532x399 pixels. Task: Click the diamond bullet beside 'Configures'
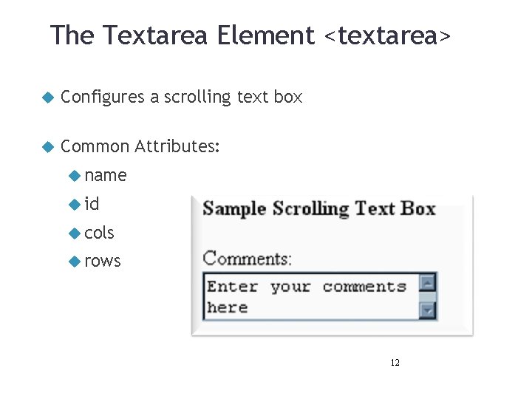pos(48,98)
